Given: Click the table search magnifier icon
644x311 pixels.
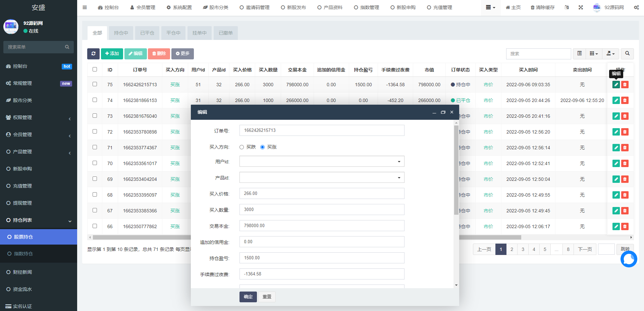Looking at the screenshot, I should click(x=627, y=54).
